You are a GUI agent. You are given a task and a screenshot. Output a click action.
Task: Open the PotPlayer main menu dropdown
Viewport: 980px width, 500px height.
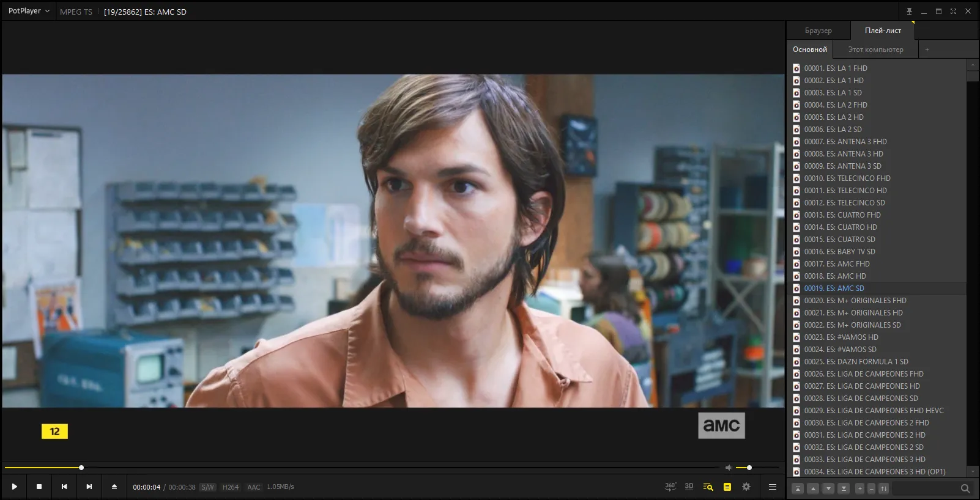coord(29,11)
